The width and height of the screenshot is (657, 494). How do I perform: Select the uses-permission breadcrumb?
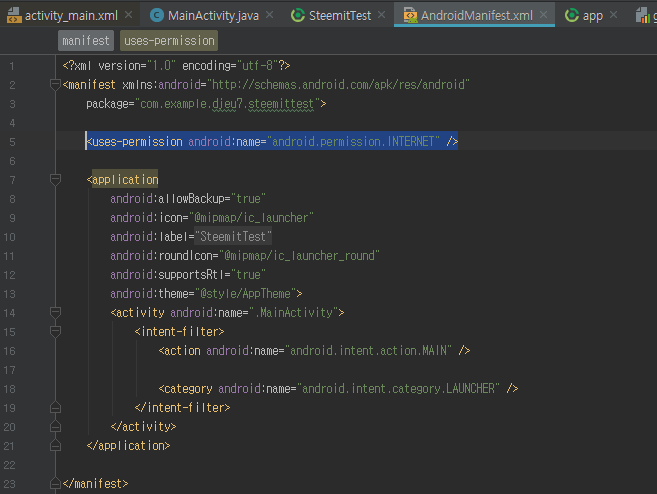tap(169, 41)
